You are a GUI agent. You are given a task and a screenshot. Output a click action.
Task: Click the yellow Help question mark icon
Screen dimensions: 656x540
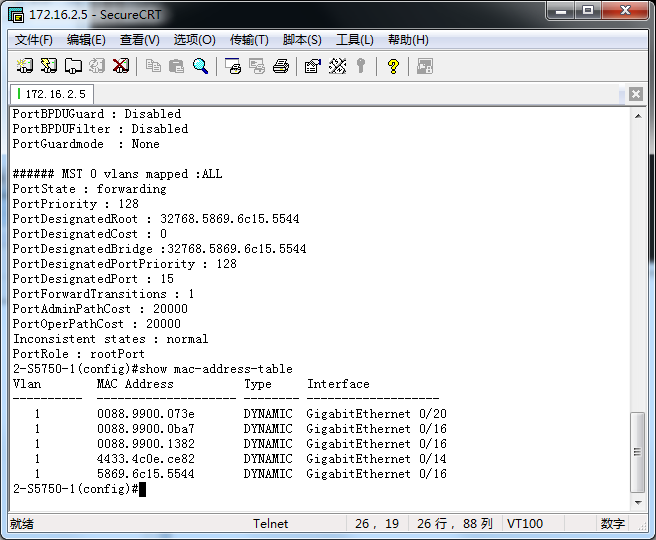pos(393,66)
